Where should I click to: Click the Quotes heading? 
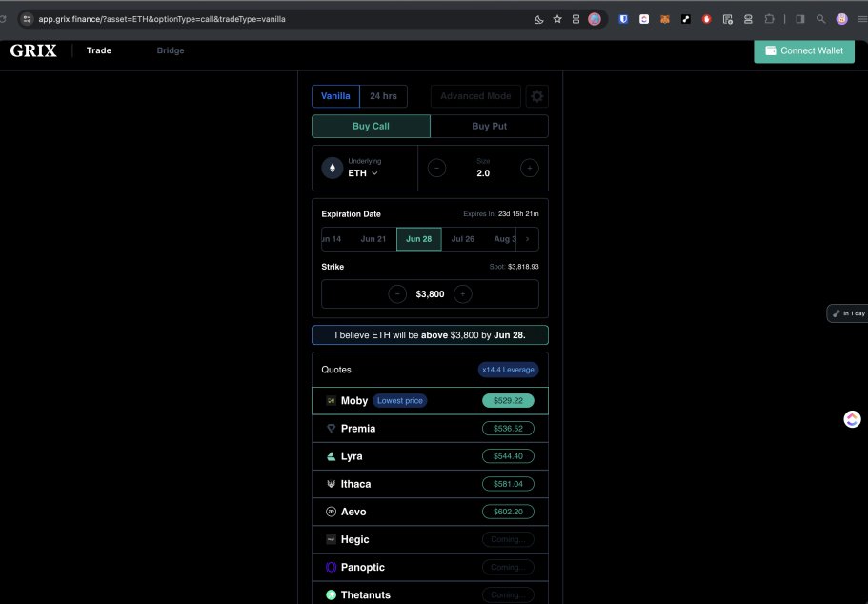336,370
